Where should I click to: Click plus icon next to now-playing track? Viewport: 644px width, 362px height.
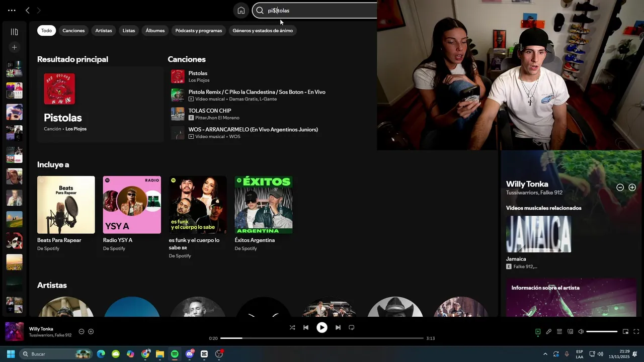click(91, 331)
